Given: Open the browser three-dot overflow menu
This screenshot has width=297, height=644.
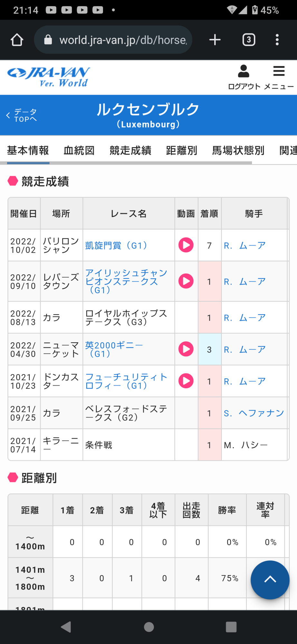Looking at the screenshot, I should point(277,40).
